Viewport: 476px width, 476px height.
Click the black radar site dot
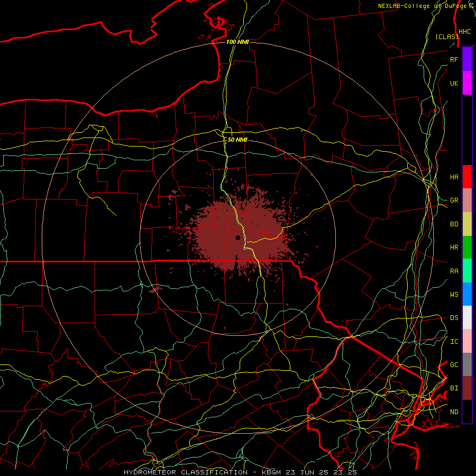click(237, 237)
